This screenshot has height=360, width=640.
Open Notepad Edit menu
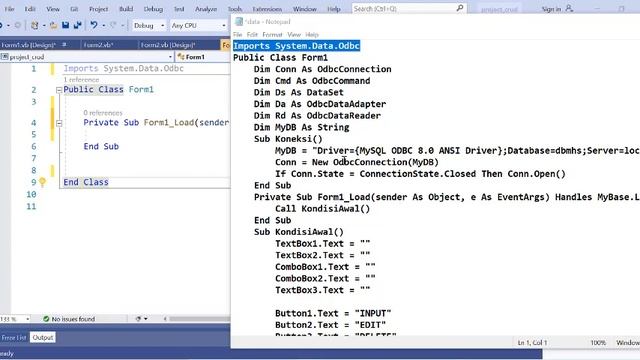[x=252, y=35]
